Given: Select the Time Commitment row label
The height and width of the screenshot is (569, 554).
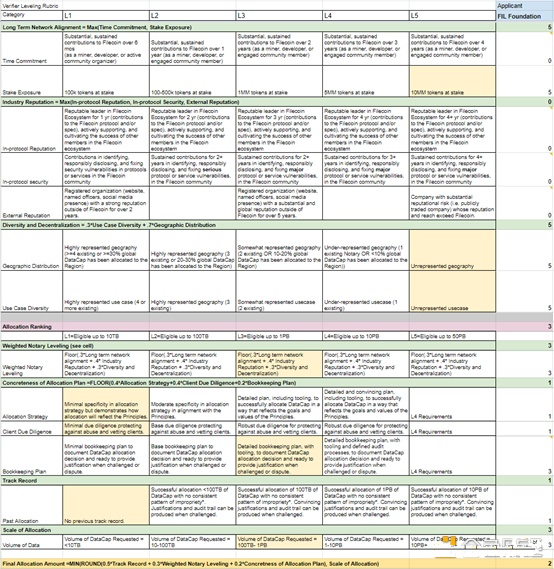Looking at the screenshot, I should tap(25, 61).
